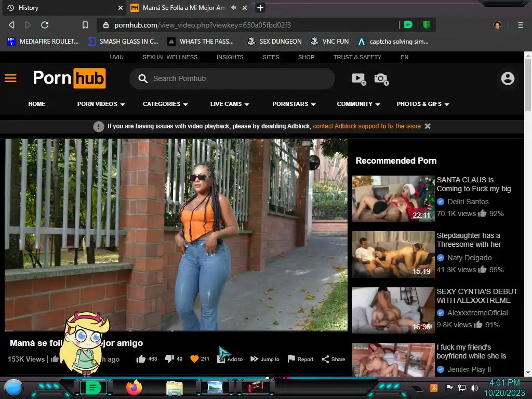This screenshot has height=399, width=532.
Task: Open the orange site hamburger menu
Action: point(10,78)
